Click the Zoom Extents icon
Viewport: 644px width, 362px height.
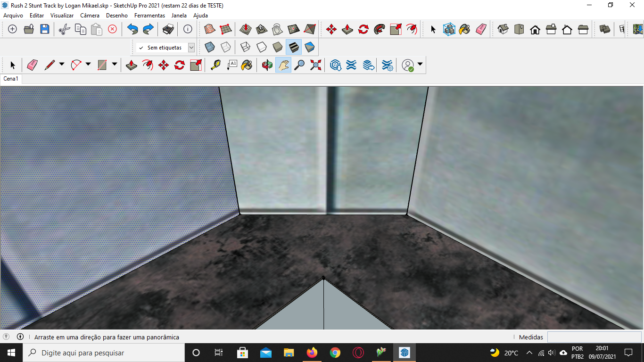click(x=316, y=65)
